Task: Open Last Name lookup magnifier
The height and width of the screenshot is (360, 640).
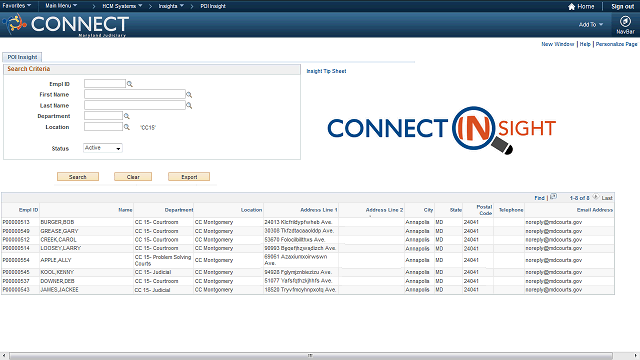Action: 189,105
